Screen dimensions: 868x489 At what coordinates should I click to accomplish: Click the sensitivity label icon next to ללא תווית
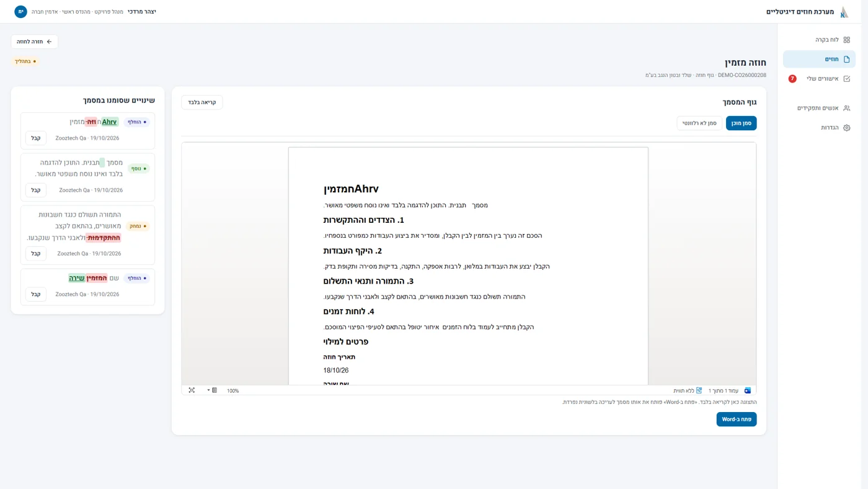699,390
